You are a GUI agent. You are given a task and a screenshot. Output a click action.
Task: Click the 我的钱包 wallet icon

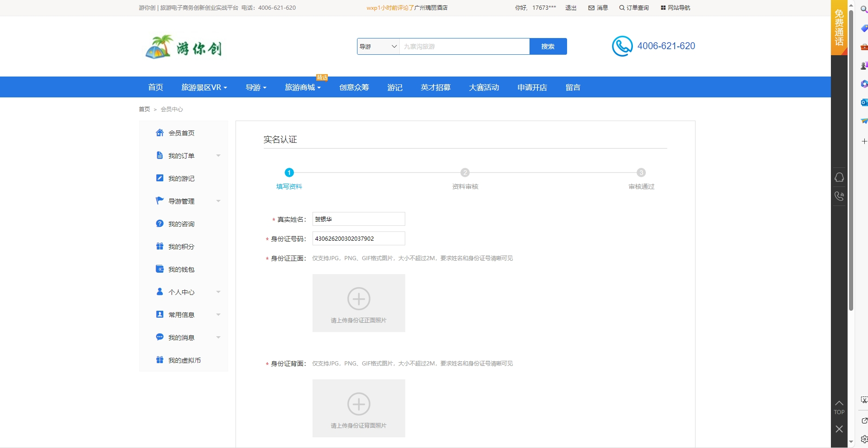click(x=160, y=269)
